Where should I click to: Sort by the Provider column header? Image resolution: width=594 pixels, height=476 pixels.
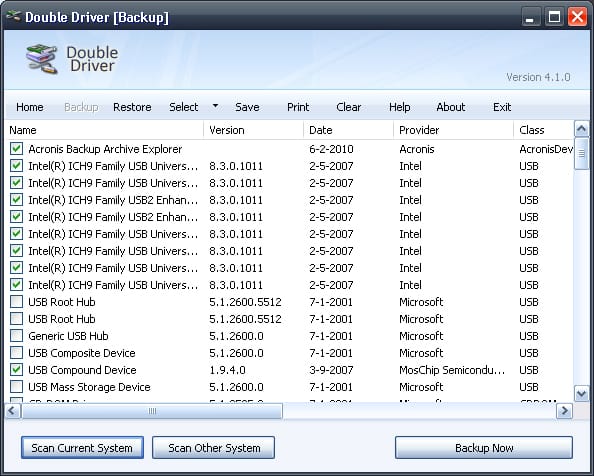453,130
